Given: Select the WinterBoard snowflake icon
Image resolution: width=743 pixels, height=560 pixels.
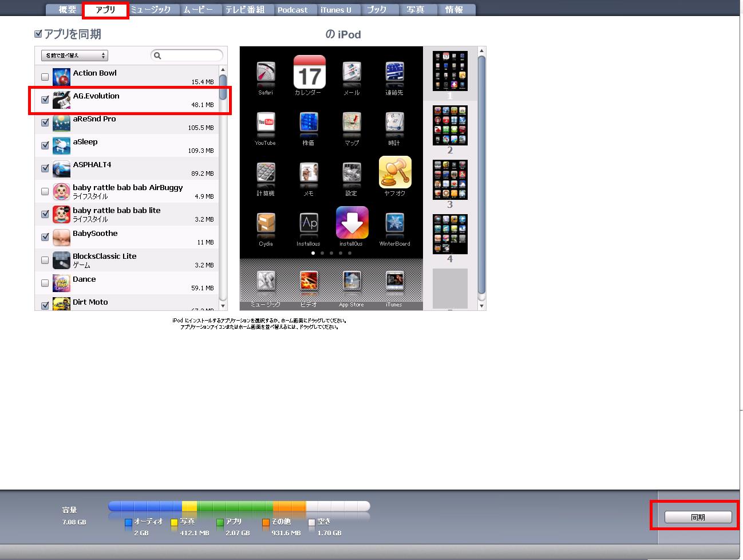Looking at the screenshot, I should click(x=394, y=226).
